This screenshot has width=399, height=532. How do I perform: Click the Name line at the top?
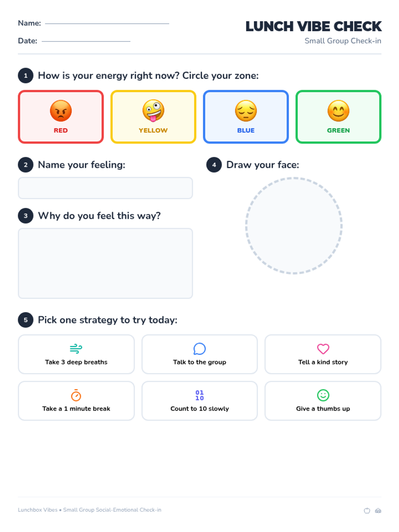pos(107,24)
